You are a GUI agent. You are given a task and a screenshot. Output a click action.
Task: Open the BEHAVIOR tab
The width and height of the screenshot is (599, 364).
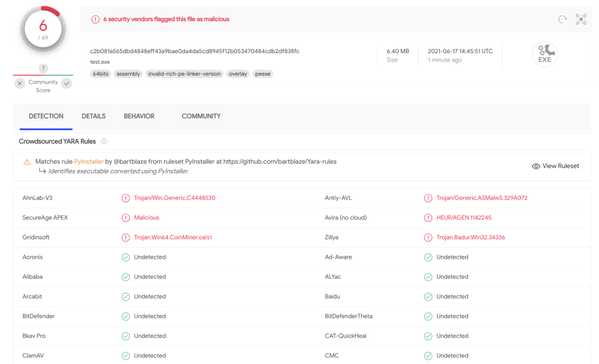pos(139,116)
